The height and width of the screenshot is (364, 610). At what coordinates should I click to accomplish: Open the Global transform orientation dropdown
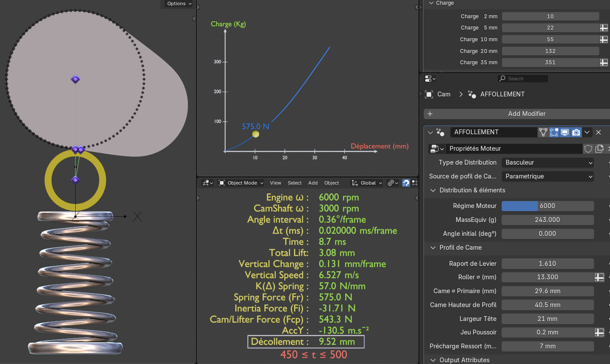(367, 183)
